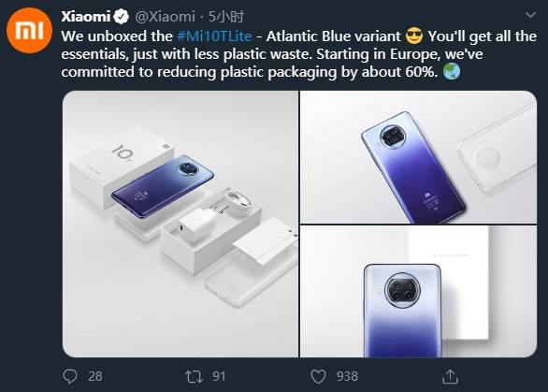This screenshot has width=548, height=392.
Task: Open the angled blue phone photo
Action: pyautogui.click(x=418, y=157)
